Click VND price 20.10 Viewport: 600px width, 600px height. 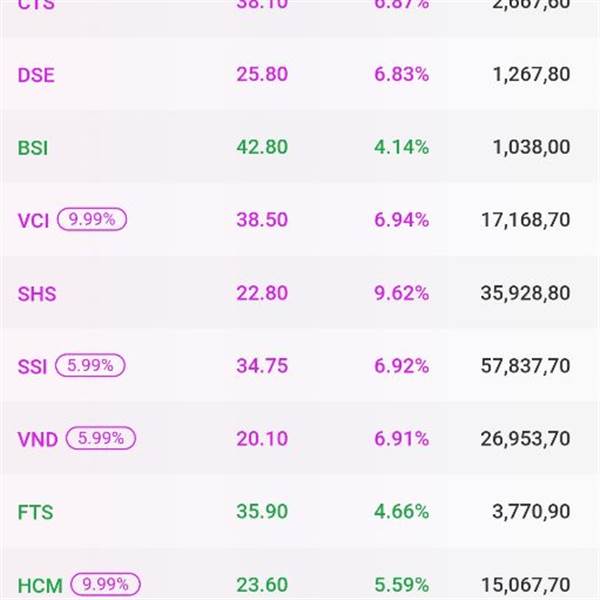(x=261, y=439)
